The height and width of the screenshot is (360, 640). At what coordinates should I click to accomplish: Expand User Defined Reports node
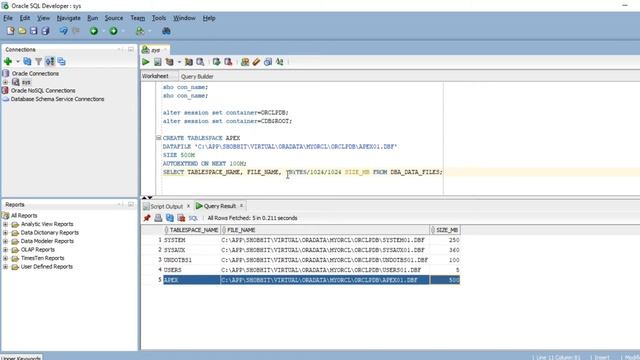coord(5,267)
